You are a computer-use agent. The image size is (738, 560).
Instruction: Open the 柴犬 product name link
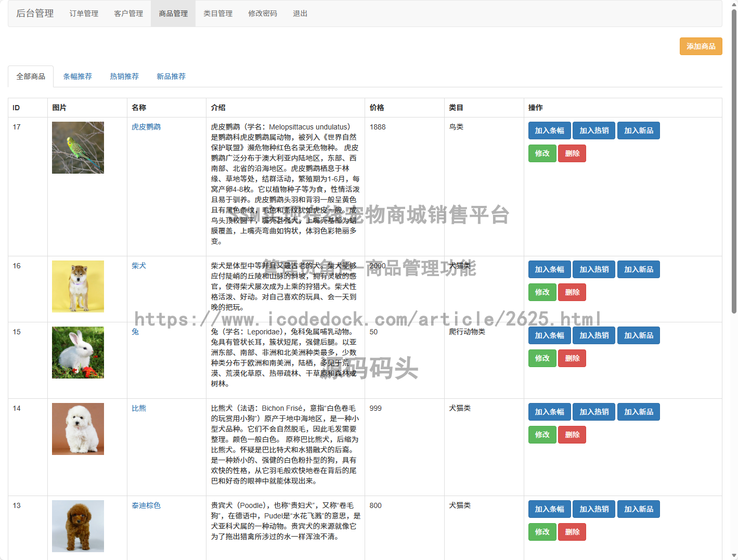[139, 266]
